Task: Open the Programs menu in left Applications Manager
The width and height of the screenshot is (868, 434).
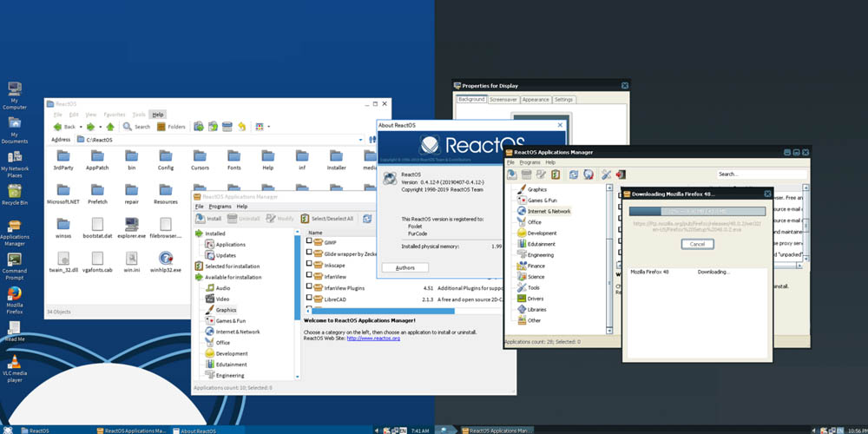Action: pyautogui.click(x=220, y=207)
